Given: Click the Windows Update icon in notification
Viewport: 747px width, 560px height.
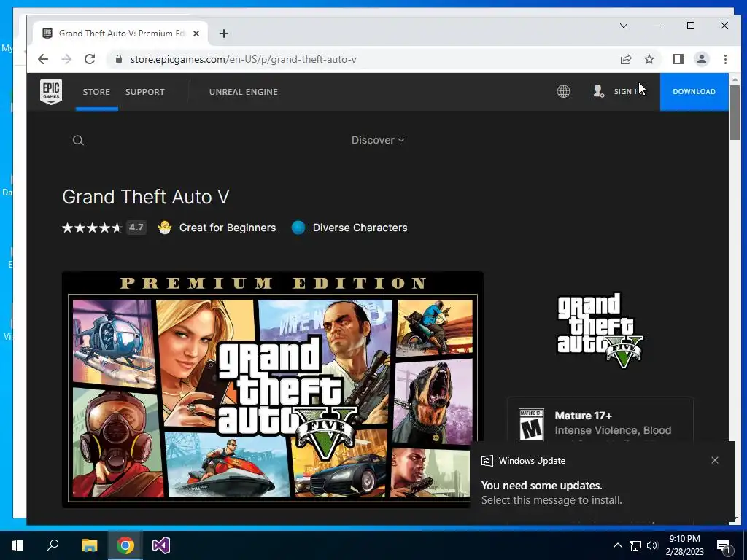Looking at the screenshot, I should [487, 461].
